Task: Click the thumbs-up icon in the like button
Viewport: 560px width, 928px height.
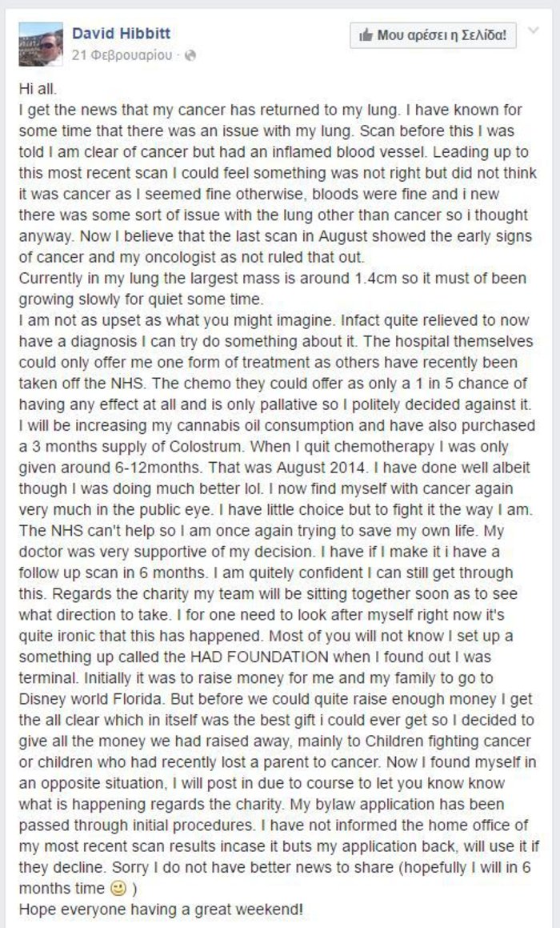Action: point(367,35)
